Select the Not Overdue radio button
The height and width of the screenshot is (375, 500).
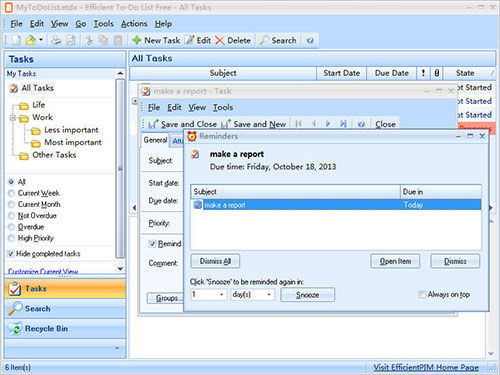pyautogui.click(x=11, y=216)
